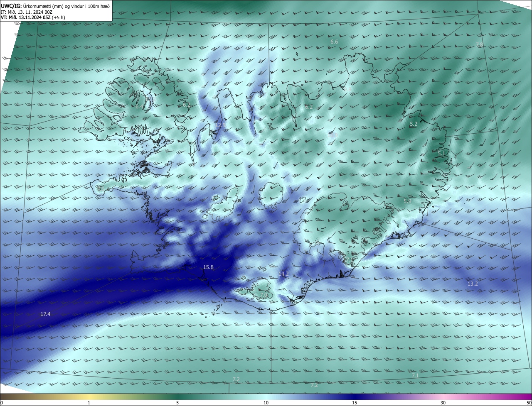
Task: Click the 6.6 value label on the map
Action: click(334, 42)
